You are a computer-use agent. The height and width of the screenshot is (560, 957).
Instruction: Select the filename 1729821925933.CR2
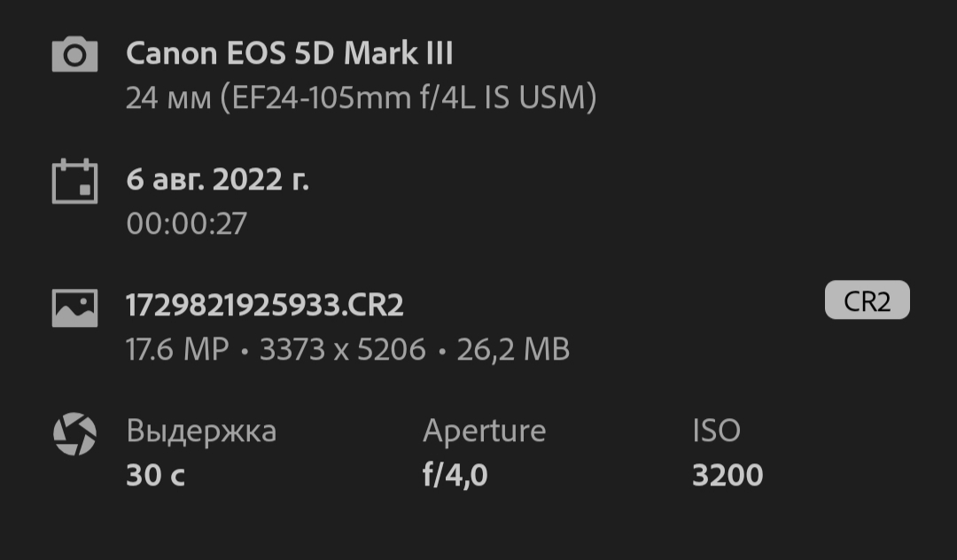(264, 305)
